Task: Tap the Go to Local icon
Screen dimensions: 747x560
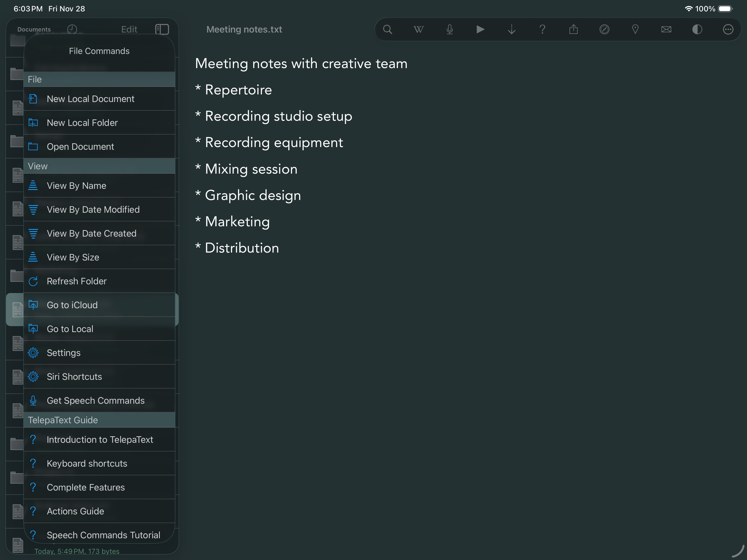Action: (33, 329)
